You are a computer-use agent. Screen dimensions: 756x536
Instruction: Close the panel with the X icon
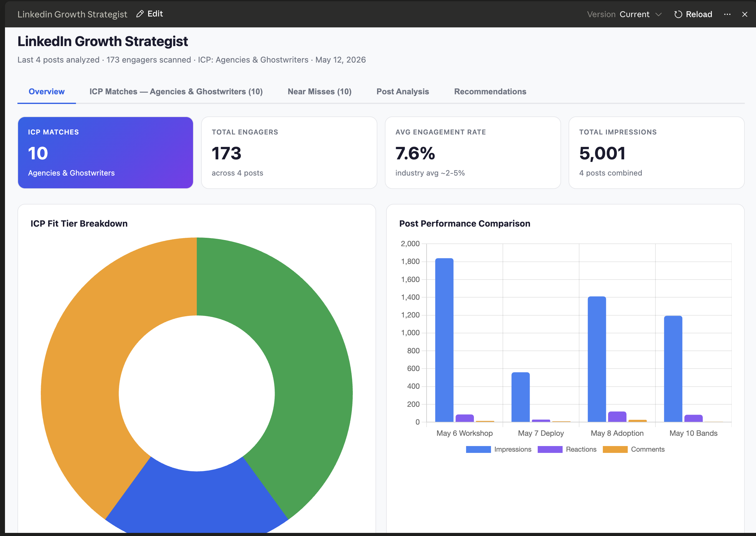click(x=745, y=14)
